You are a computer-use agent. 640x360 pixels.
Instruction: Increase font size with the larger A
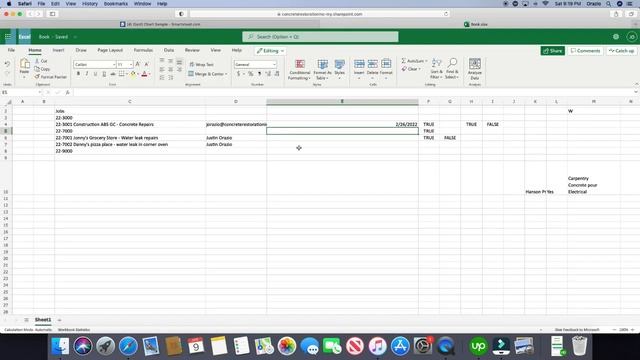pyautogui.click(x=138, y=64)
